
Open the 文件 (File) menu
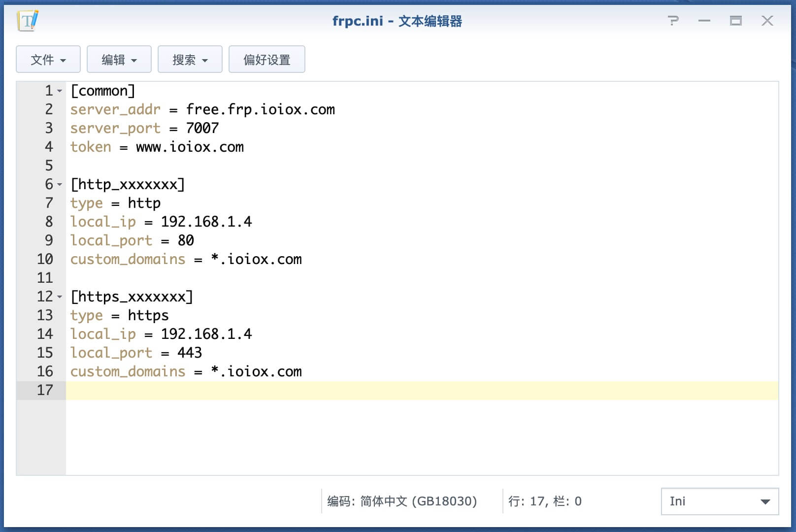48,60
